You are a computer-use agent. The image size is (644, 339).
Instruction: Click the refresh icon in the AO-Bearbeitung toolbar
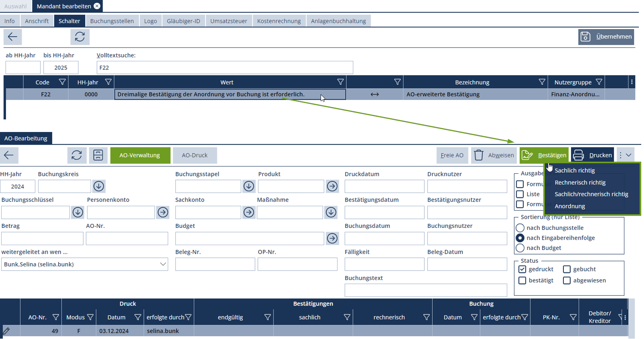tap(77, 155)
